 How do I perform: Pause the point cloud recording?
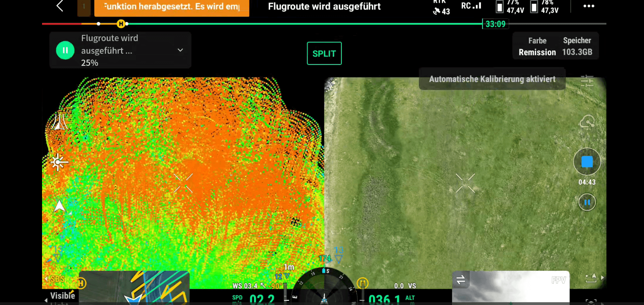pyautogui.click(x=587, y=202)
